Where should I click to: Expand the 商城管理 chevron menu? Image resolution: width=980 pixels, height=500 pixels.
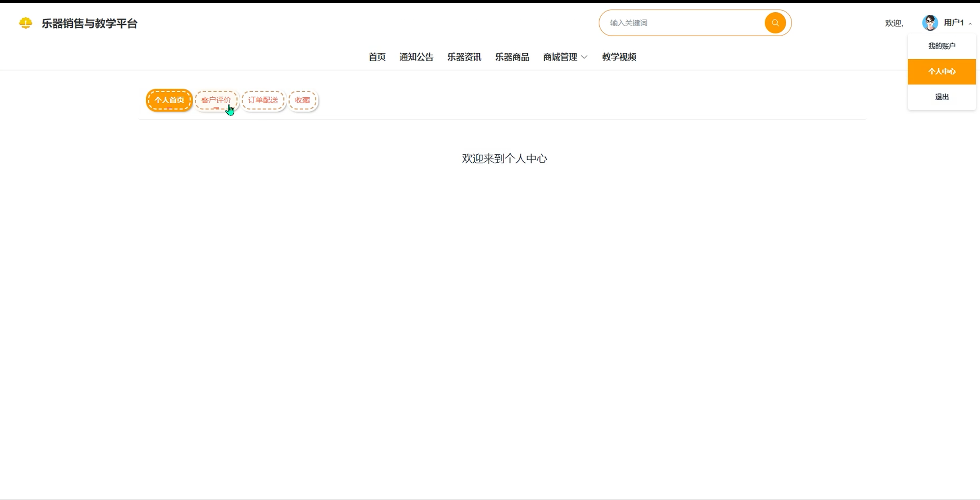(584, 57)
